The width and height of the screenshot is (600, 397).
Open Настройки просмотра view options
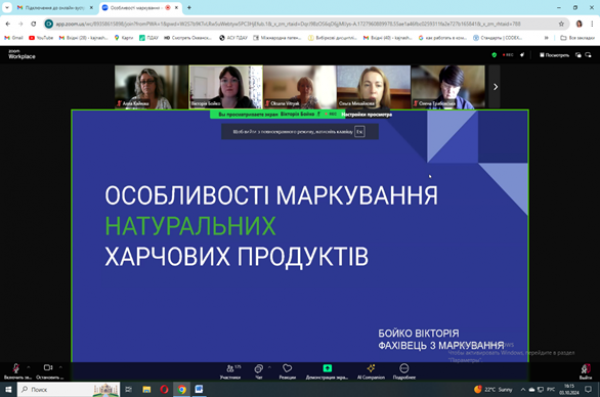(366, 114)
